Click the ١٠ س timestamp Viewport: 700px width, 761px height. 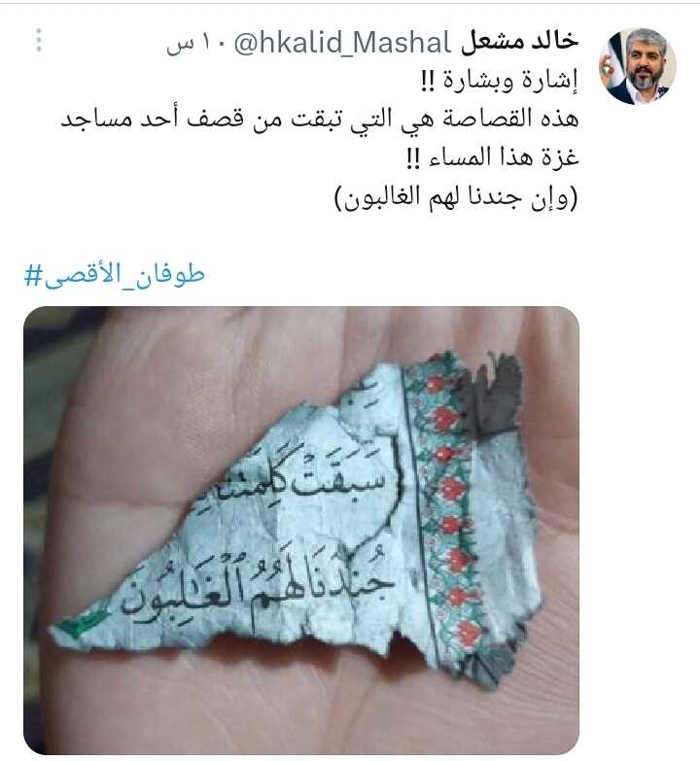(x=196, y=44)
